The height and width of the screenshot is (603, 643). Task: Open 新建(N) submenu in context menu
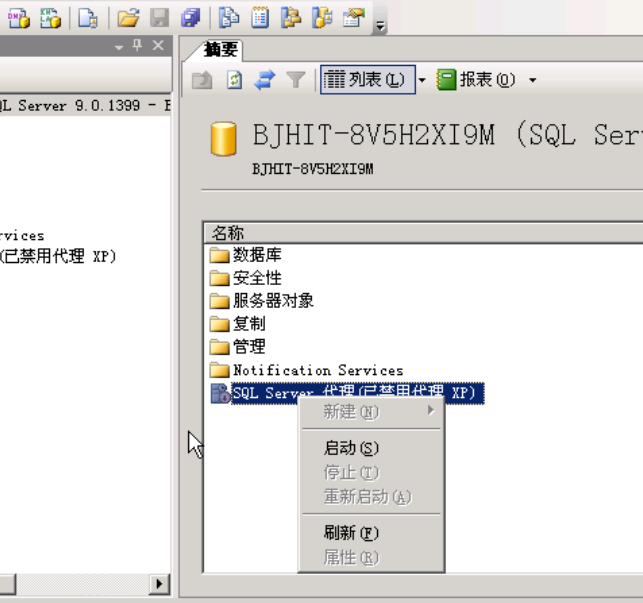(371, 412)
